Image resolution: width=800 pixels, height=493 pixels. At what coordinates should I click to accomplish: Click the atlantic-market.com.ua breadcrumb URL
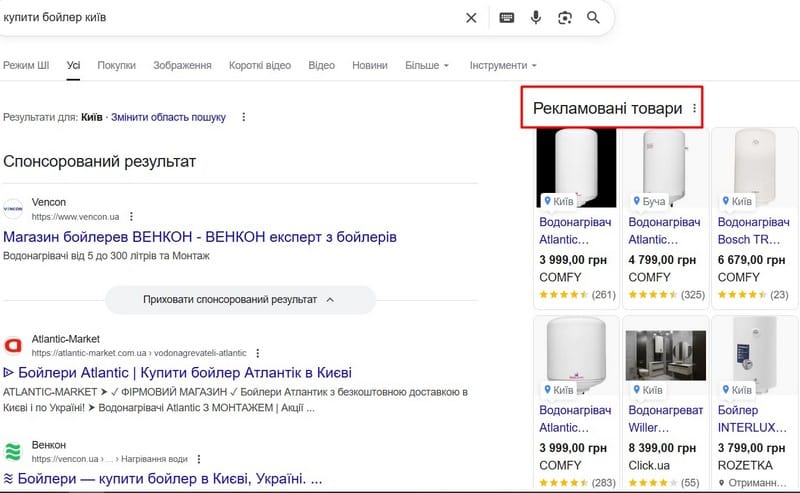(x=139, y=353)
